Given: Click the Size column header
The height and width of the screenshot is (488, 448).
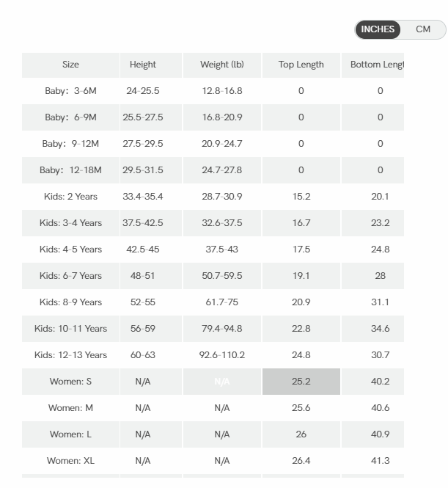Looking at the screenshot, I should coord(70,65).
